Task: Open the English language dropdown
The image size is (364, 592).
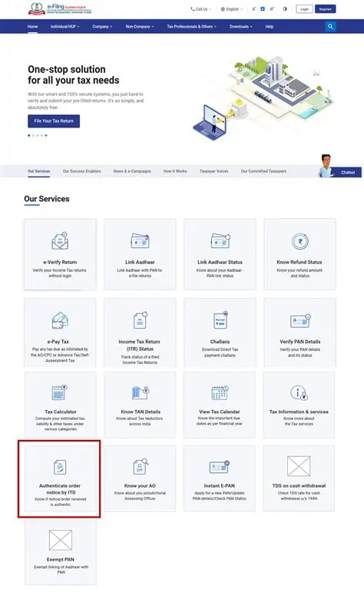Action: (x=231, y=9)
